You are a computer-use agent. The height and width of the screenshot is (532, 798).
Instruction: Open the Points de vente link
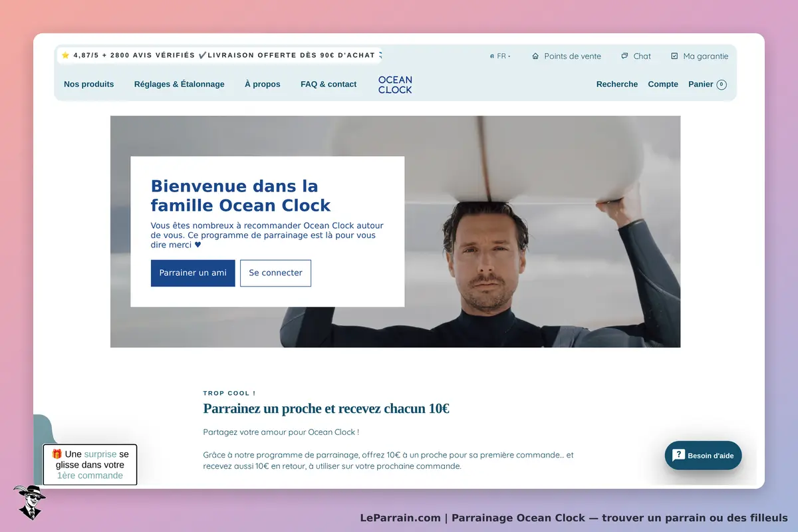[x=573, y=57]
